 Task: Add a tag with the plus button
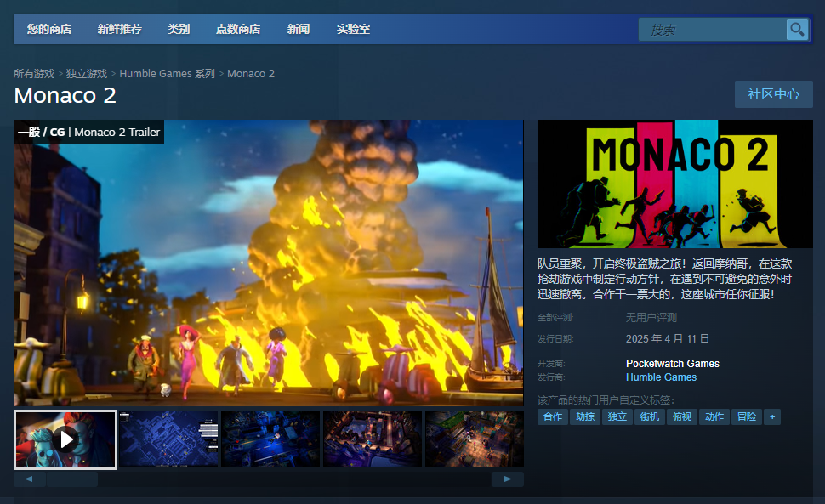[x=772, y=416]
